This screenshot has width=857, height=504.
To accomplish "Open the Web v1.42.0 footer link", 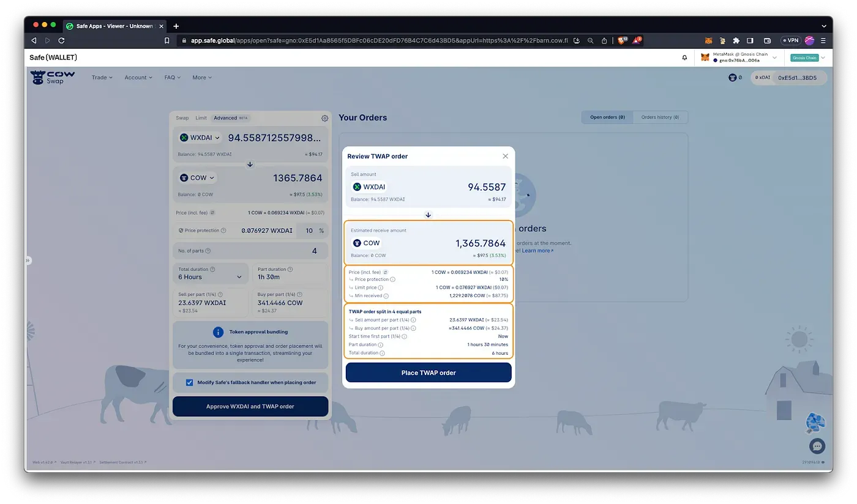I will click(x=44, y=462).
